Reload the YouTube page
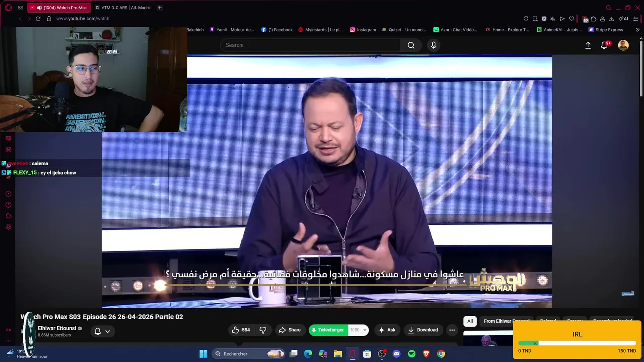The height and width of the screenshot is (362, 644). (38, 19)
